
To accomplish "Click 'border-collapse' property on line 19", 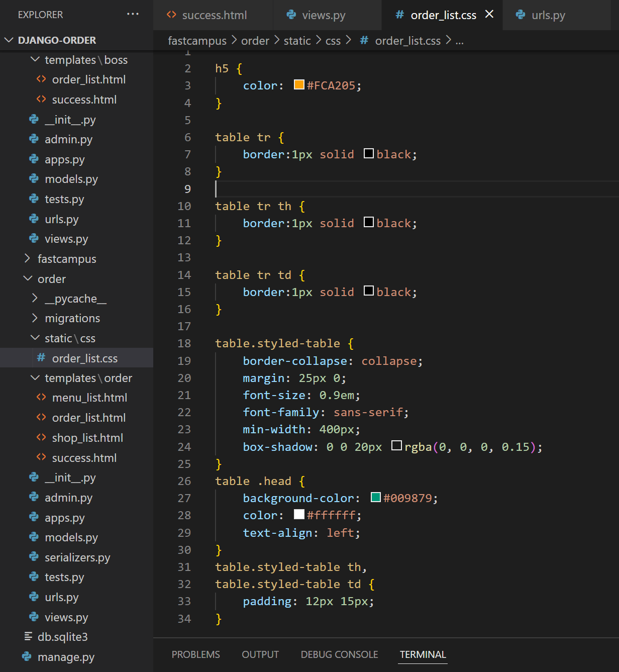I will [x=295, y=361].
